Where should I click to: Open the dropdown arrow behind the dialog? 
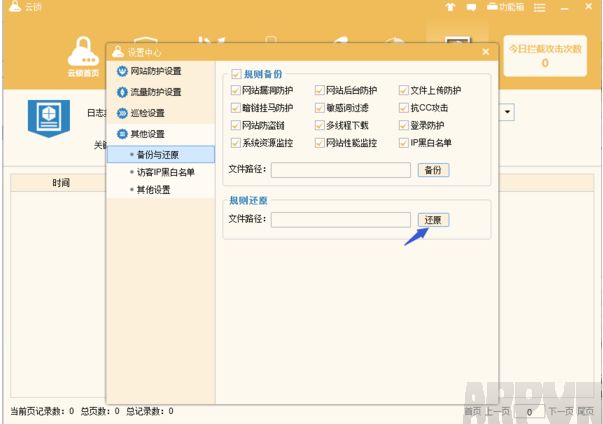click(x=509, y=113)
